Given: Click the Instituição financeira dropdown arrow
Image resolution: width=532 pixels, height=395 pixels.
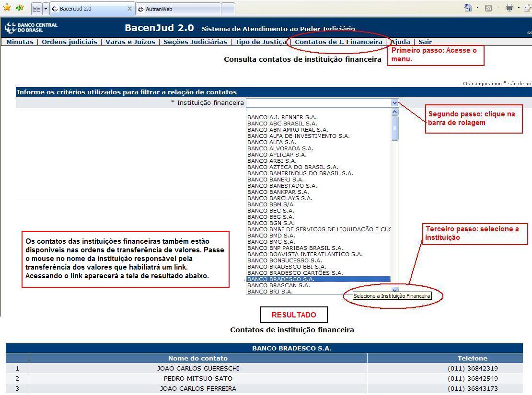Looking at the screenshot, I should click(x=394, y=103).
